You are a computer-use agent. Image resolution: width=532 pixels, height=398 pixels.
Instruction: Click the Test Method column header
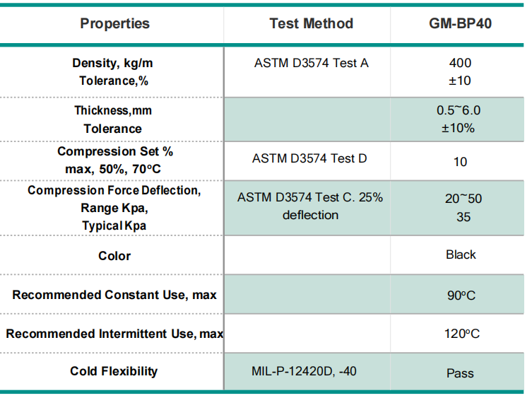[x=311, y=23]
